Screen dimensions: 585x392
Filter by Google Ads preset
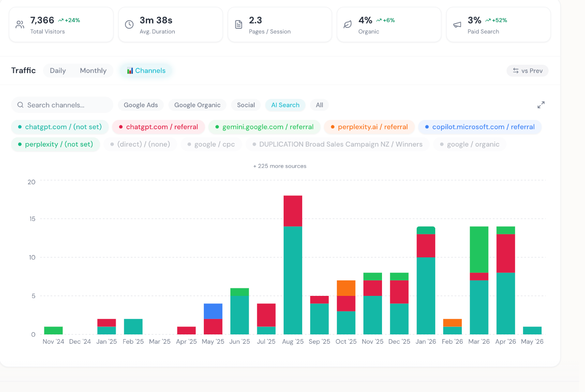point(140,105)
